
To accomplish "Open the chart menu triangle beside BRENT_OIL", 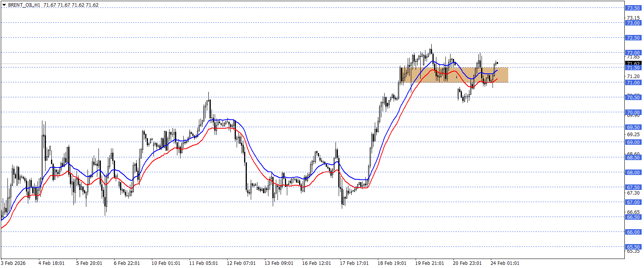I will [4, 5].
